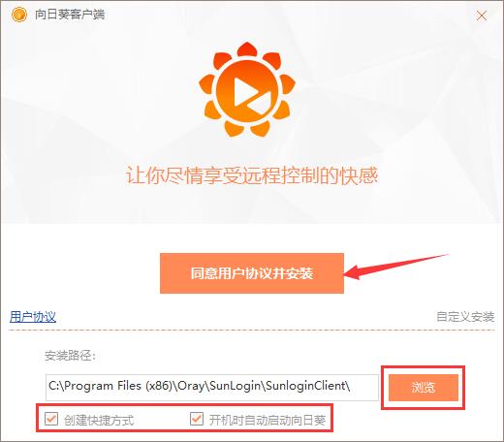Open the 用户协议 link
Viewport: 504px width, 442px height.
click(x=33, y=317)
